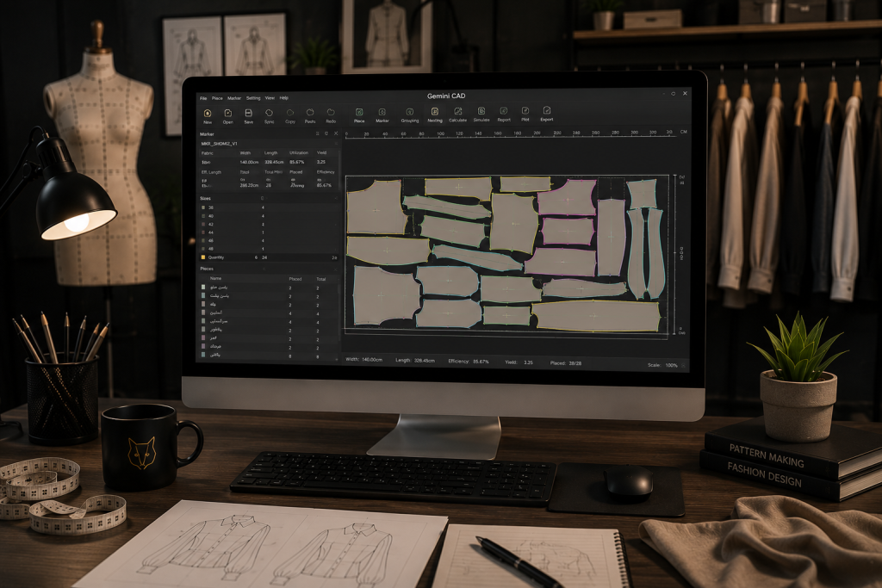Click the New marker toolbar icon

pos(208,113)
